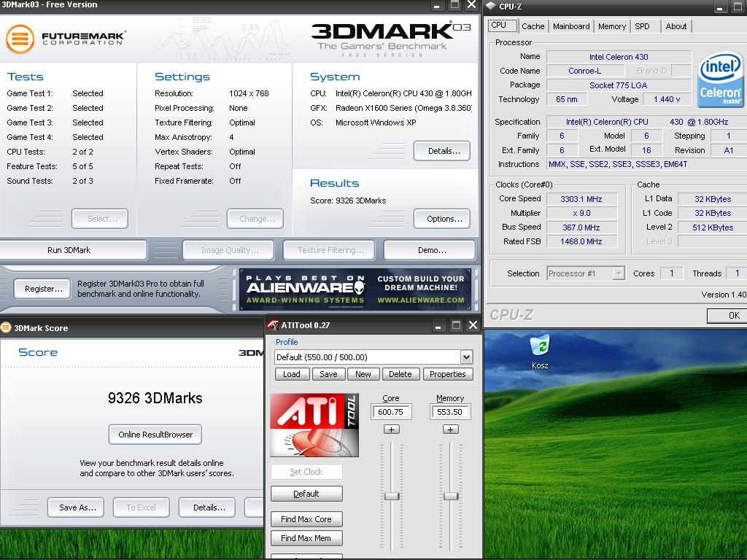This screenshot has height=560, width=747.
Task: Minimize the ATITool window
Action: point(438,325)
